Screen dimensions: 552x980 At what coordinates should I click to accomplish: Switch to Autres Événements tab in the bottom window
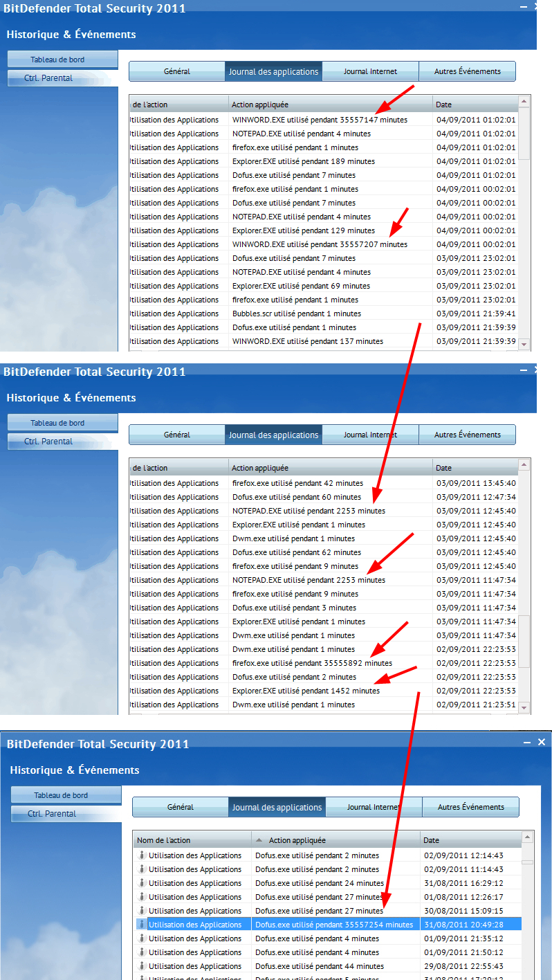click(471, 807)
